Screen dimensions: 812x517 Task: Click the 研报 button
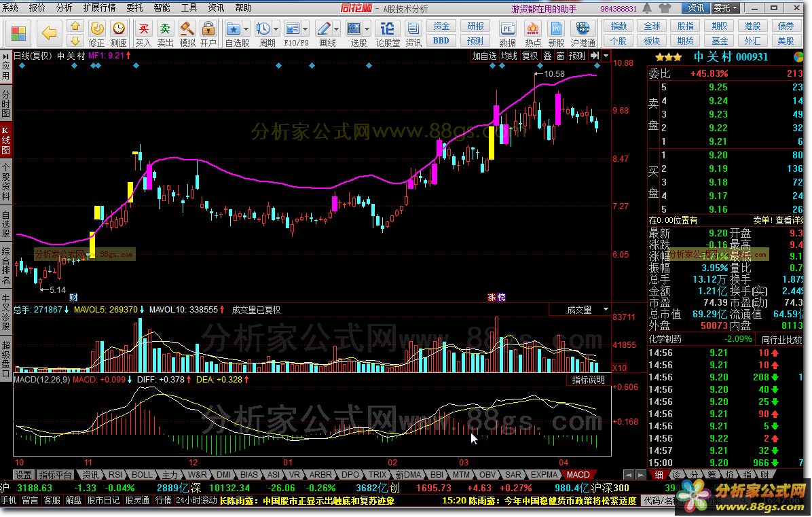tap(475, 26)
